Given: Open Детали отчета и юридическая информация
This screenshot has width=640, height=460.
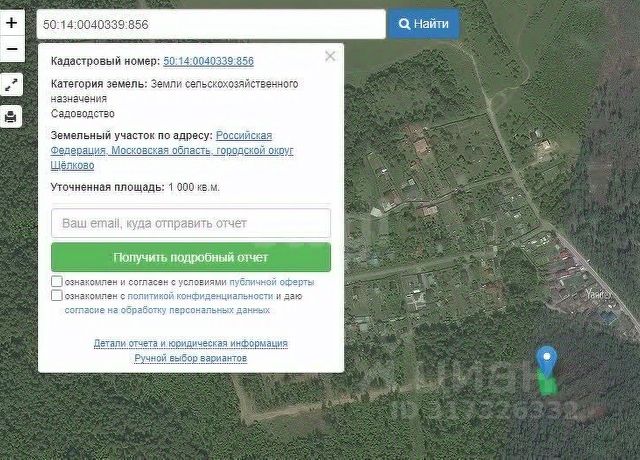Looking at the screenshot, I should point(191,343).
